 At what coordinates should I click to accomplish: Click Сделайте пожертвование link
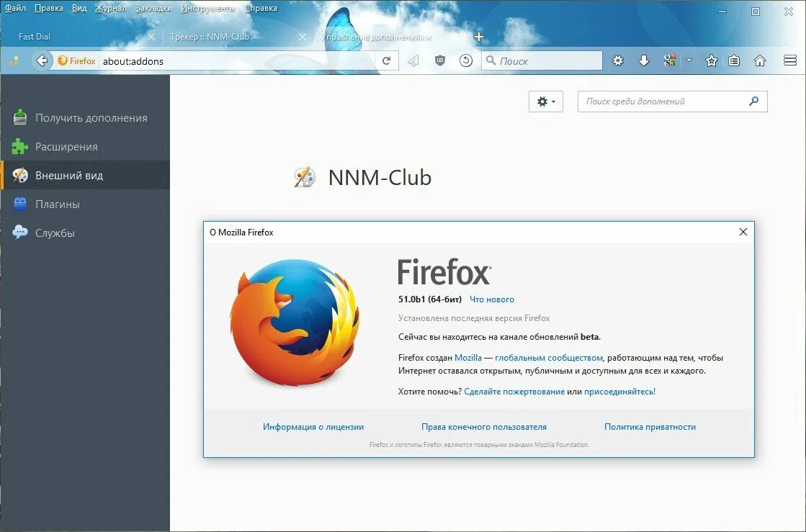click(514, 392)
